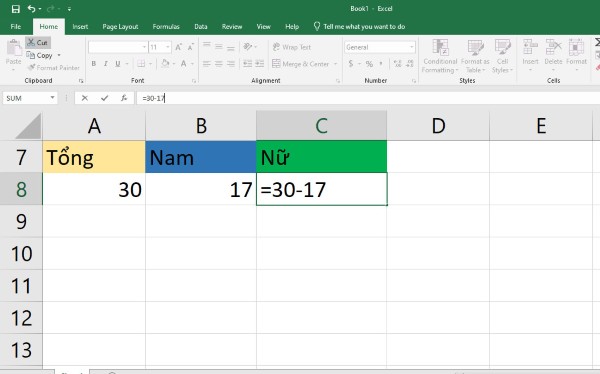Click the Font Color letter A
The width and height of the screenshot is (600, 374).
[x=184, y=64]
